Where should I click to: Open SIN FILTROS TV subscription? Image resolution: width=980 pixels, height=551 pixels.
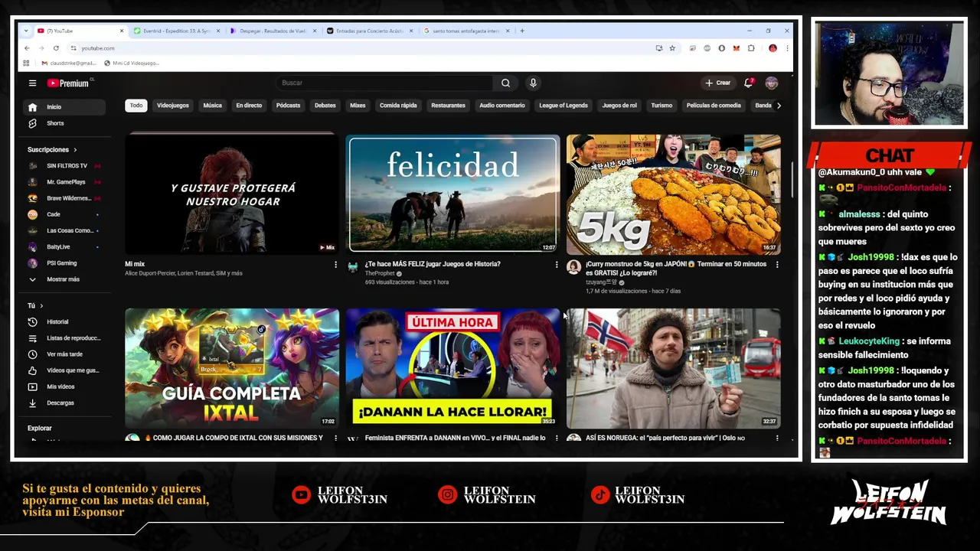(64, 166)
